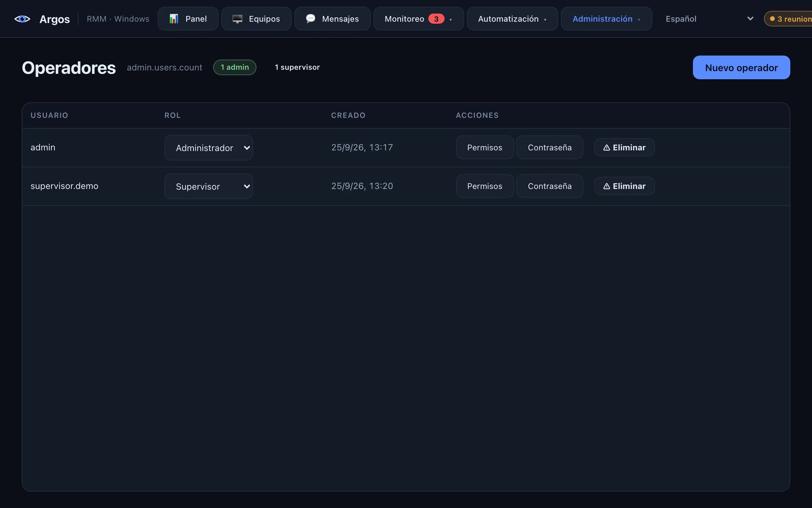Click the 25/9/26, 13:17 created date
This screenshot has height=508, width=812.
362,147
